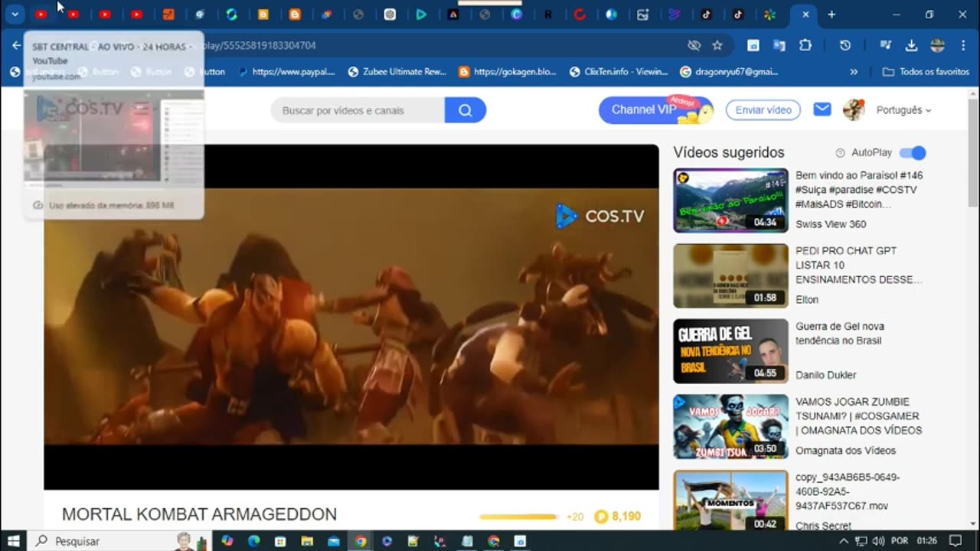980x551 pixels.
Task: Open the browser downloads icon
Action: 911,45
